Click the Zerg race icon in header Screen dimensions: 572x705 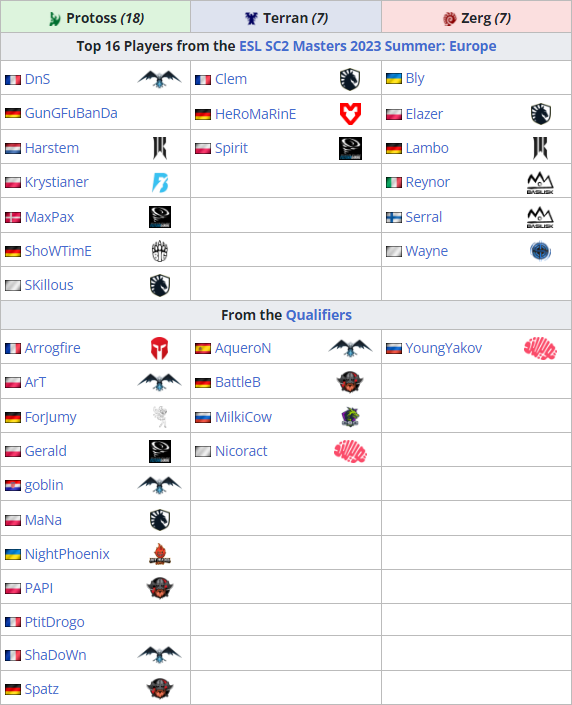pos(449,18)
